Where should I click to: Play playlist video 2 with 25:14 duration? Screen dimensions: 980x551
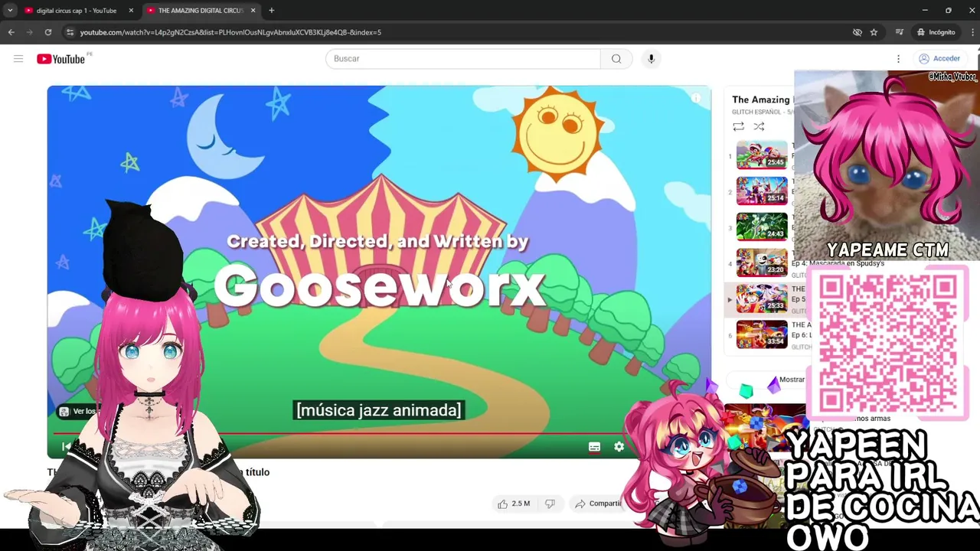click(x=762, y=191)
